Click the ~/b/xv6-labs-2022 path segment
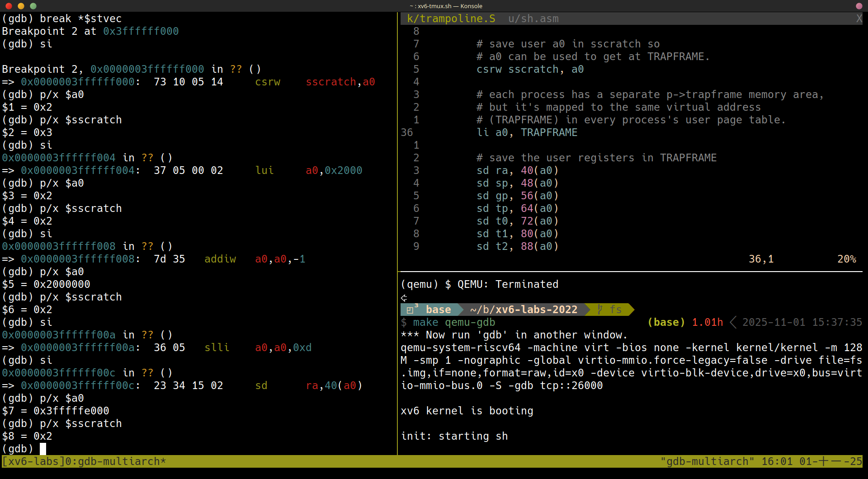 (524, 310)
